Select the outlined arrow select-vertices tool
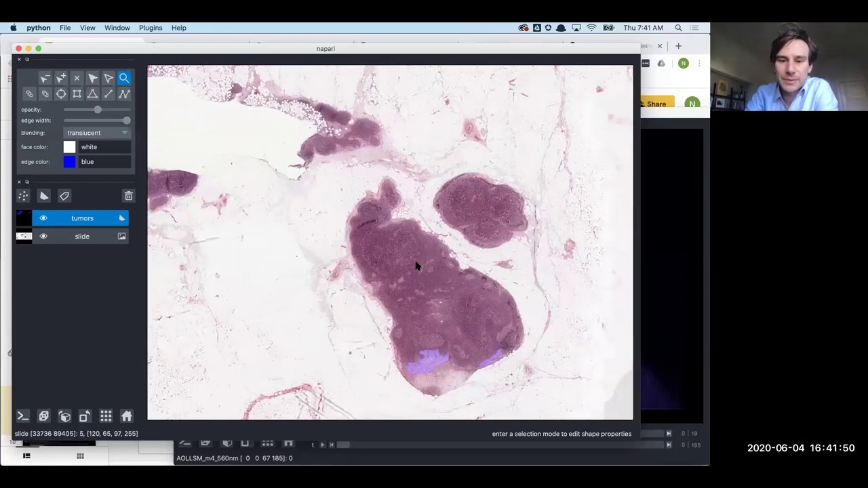Viewport: 868px width, 488px height. coord(108,79)
